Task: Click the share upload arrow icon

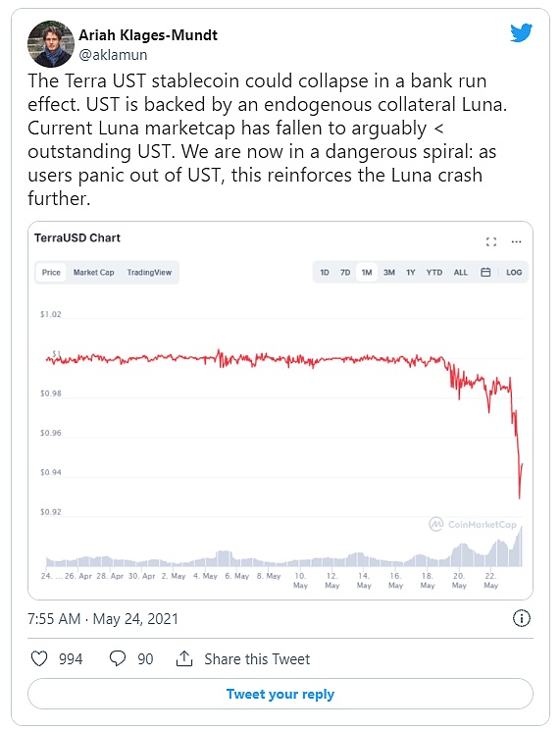Action: click(x=184, y=658)
